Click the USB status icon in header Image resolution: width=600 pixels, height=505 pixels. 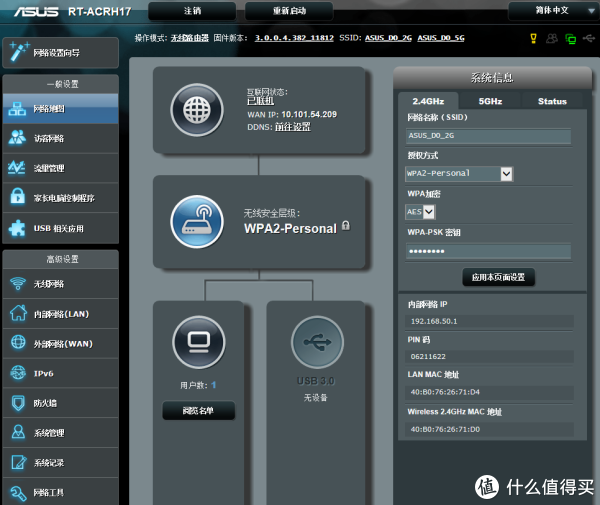tap(589, 38)
